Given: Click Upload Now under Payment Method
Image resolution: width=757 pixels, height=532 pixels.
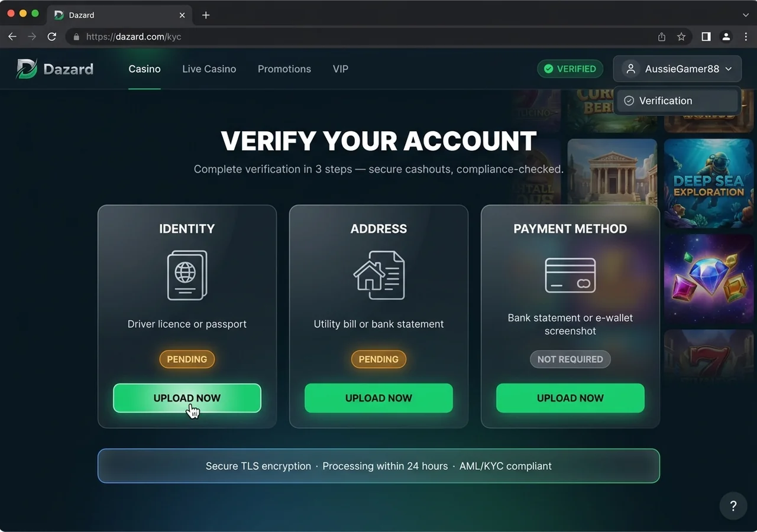Looking at the screenshot, I should pos(570,398).
